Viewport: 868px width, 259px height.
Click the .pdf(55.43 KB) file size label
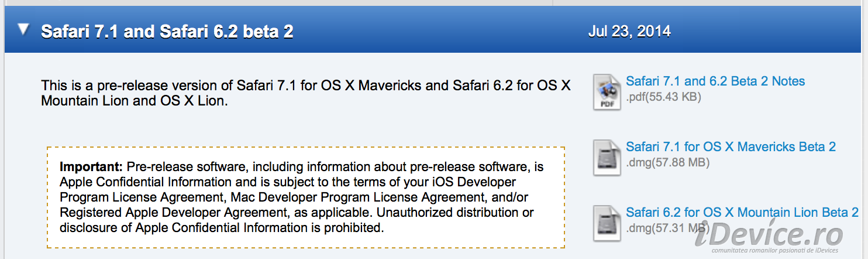pyautogui.click(x=663, y=97)
